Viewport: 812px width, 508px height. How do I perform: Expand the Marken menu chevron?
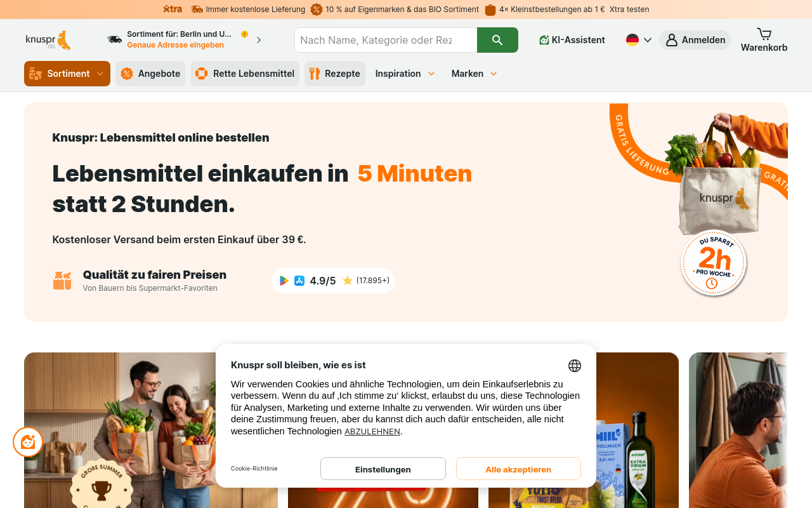click(x=494, y=74)
